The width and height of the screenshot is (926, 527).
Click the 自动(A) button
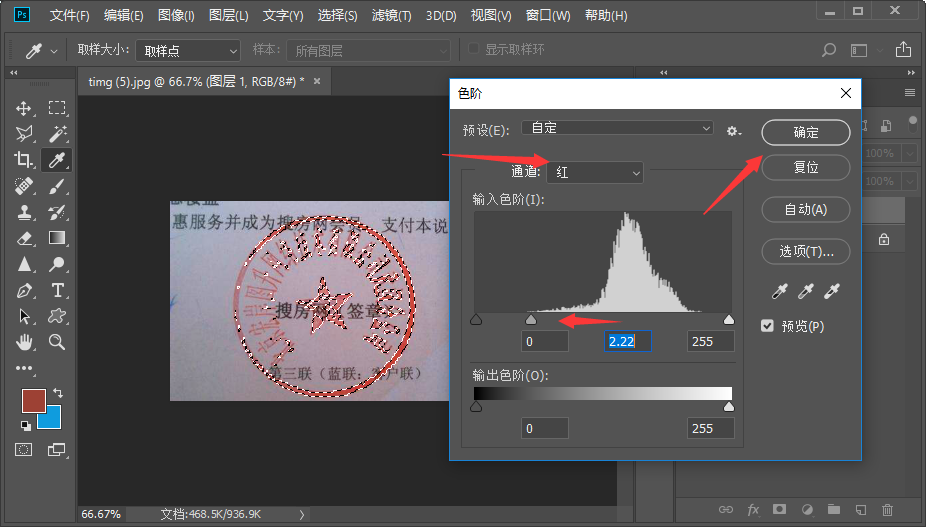click(806, 209)
